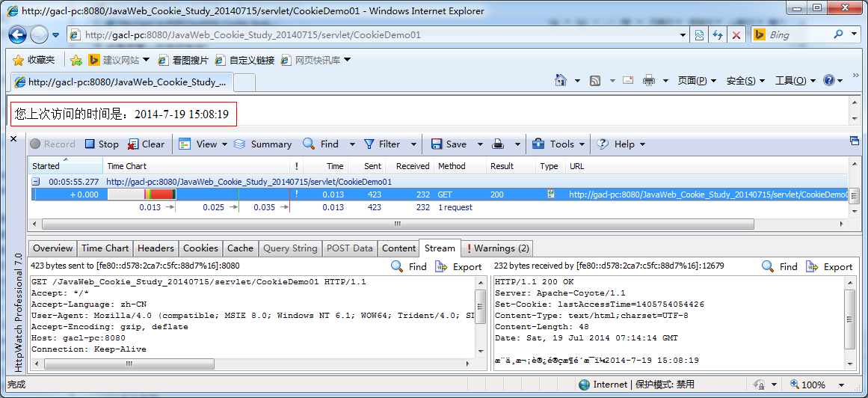This screenshot has width=868, height=398.
Task: Switch to the Warnings (2) tab
Action: pos(498,248)
